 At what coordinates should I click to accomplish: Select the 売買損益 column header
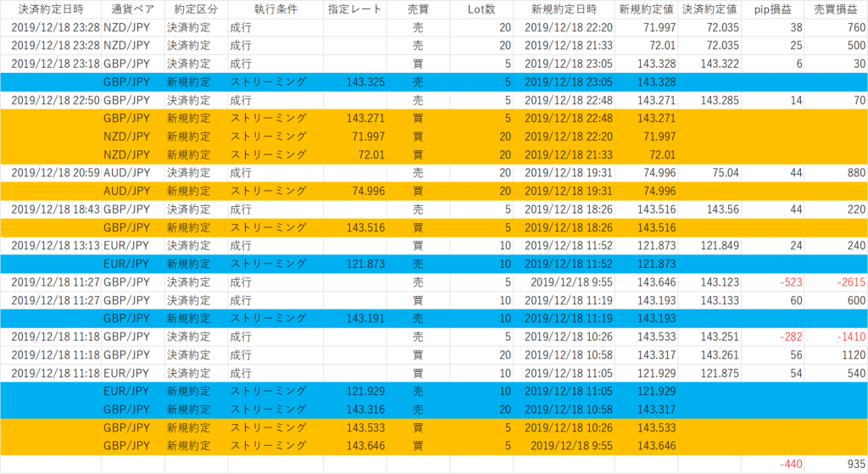(x=835, y=9)
